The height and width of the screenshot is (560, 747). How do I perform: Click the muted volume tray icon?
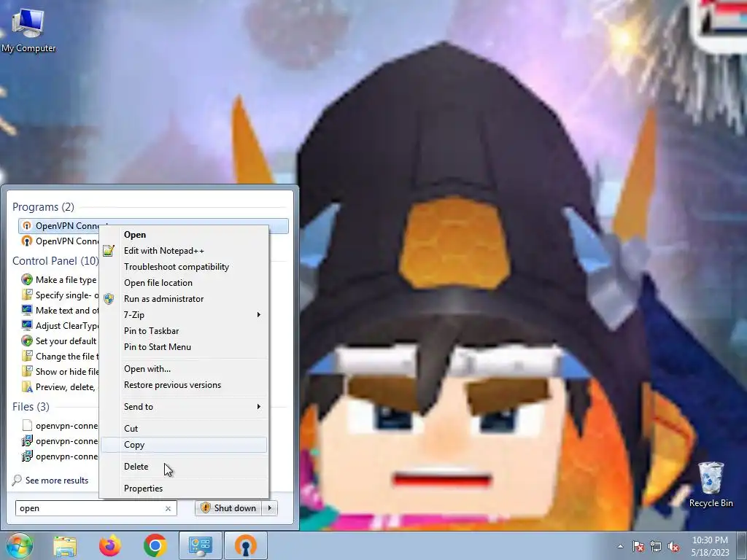(673, 546)
